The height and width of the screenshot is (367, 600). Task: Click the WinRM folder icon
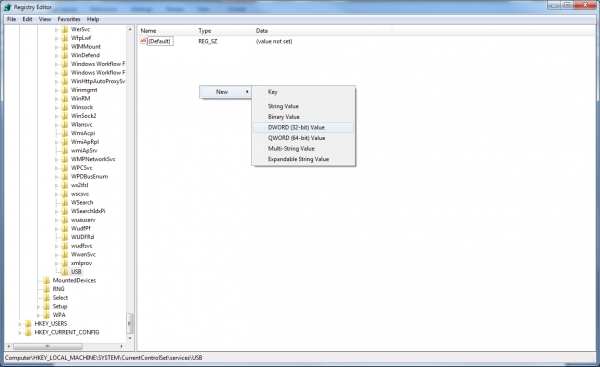pyautogui.click(x=65, y=99)
